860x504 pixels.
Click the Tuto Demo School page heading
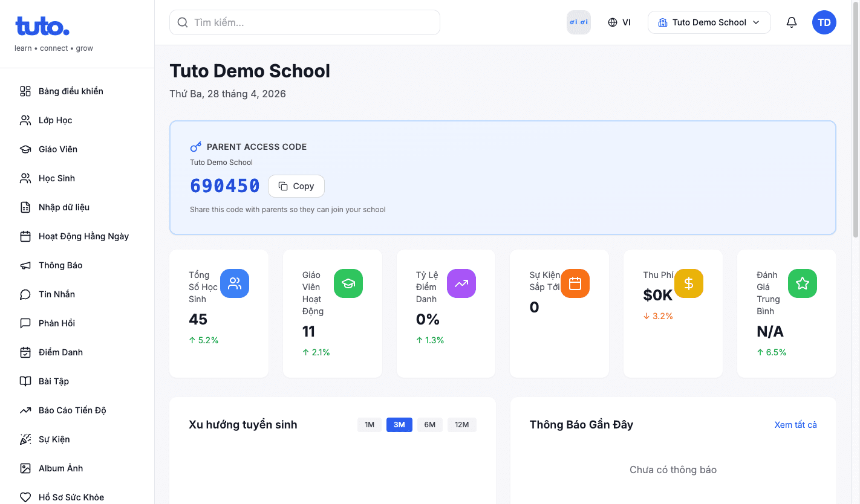[250, 71]
